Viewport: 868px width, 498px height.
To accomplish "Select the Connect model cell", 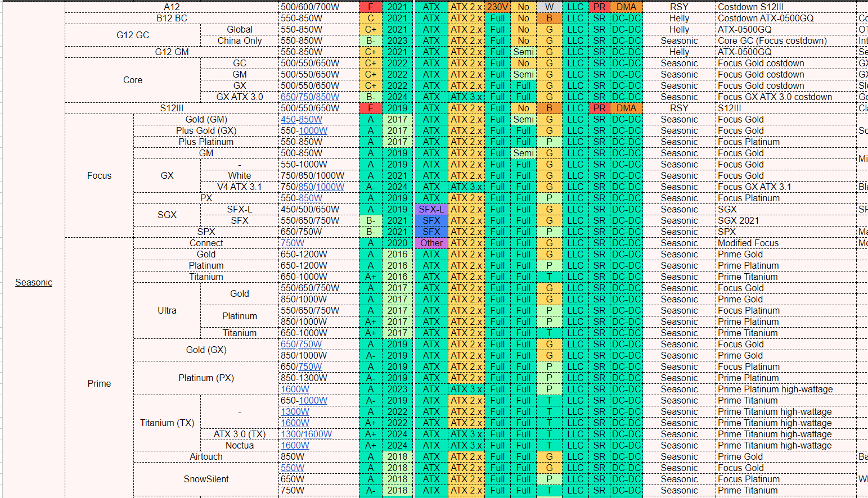I will (206, 243).
